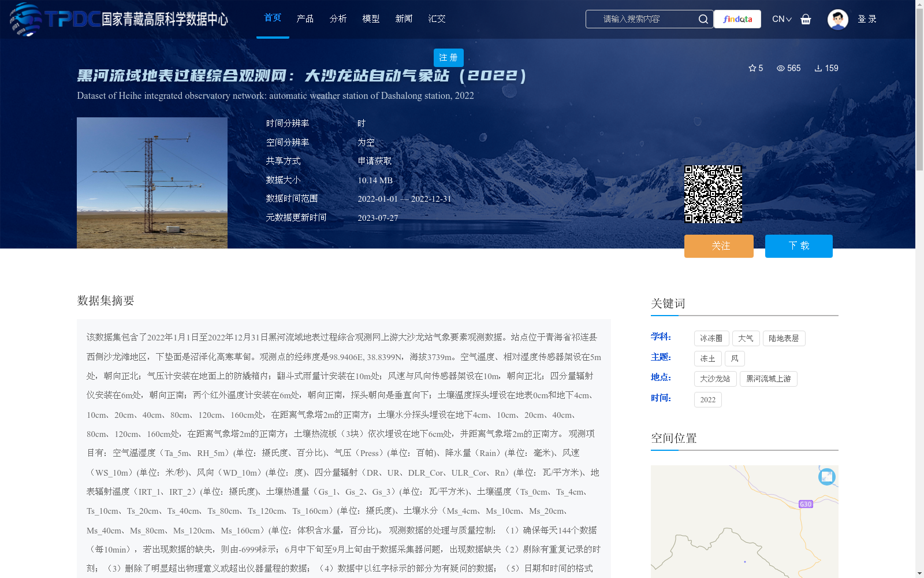The image size is (924, 578).
Task: Click the 时间: label
Action: [661, 398]
